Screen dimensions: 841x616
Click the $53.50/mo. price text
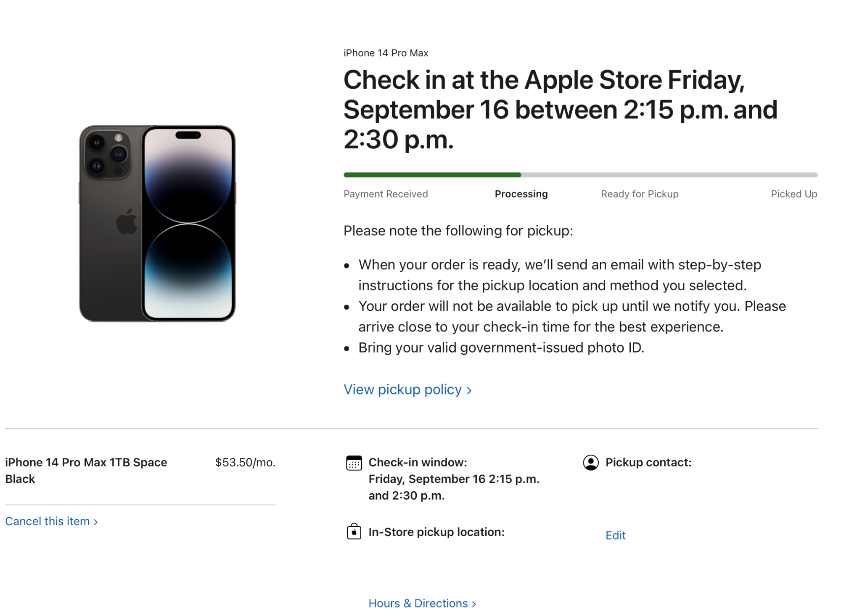(245, 462)
